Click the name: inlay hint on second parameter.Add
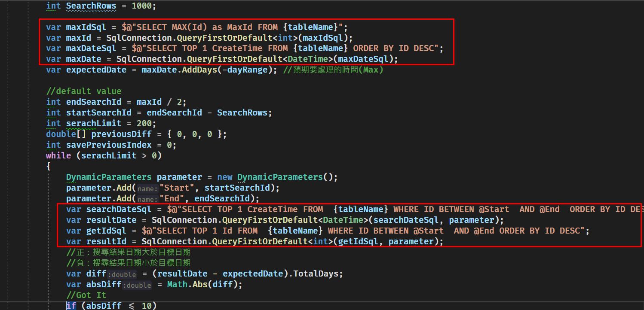The image size is (644, 310). pos(147,199)
